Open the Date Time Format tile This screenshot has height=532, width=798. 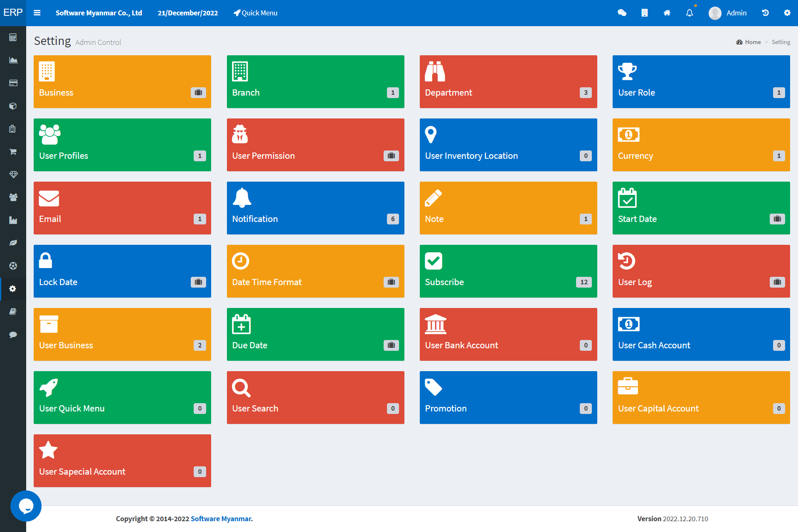click(x=315, y=271)
